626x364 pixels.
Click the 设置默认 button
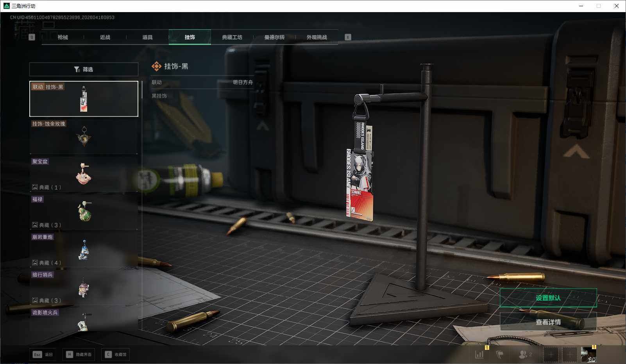pos(548,298)
